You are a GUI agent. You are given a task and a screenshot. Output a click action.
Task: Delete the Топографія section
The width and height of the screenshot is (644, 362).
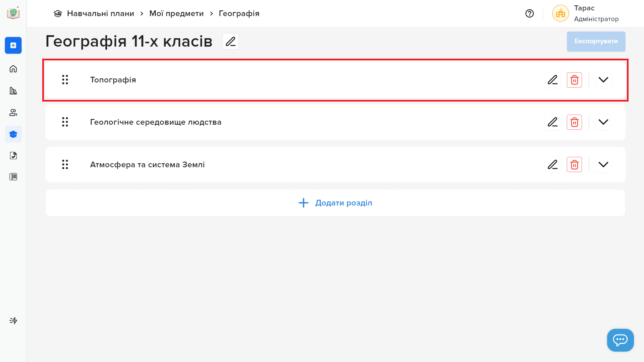point(574,80)
